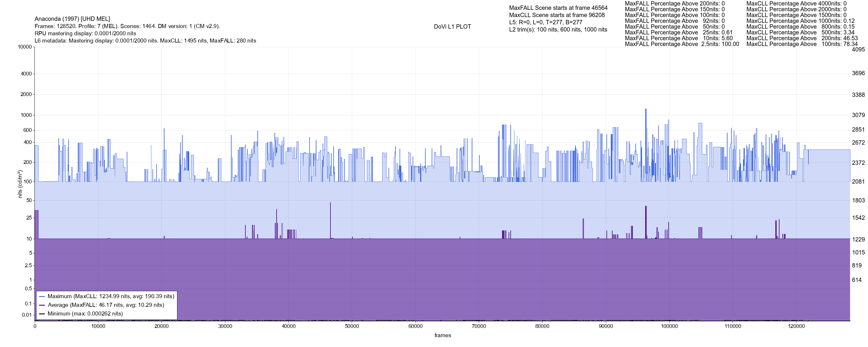Click the 120000 tick on the frames axis
The height and width of the screenshot is (347, 868).
pyautogui.click(x=796, y=326)
